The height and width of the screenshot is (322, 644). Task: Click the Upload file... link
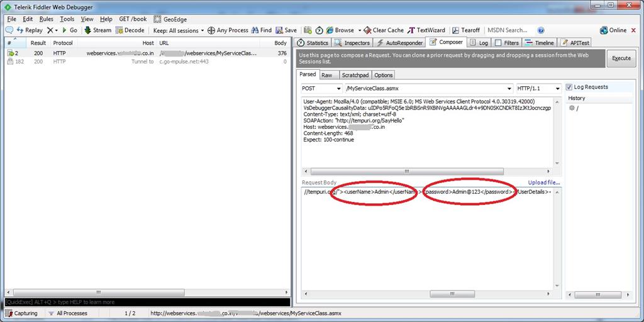point(544,182)
